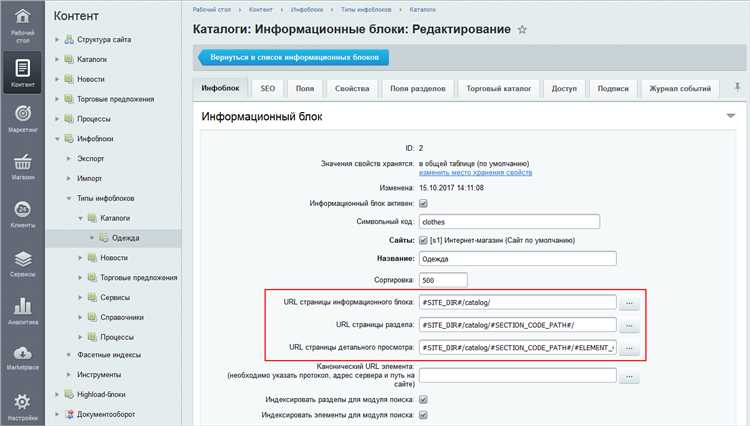Switch to the Доступ tab
The image size is (750, 426).
click(x=564, y=88)
